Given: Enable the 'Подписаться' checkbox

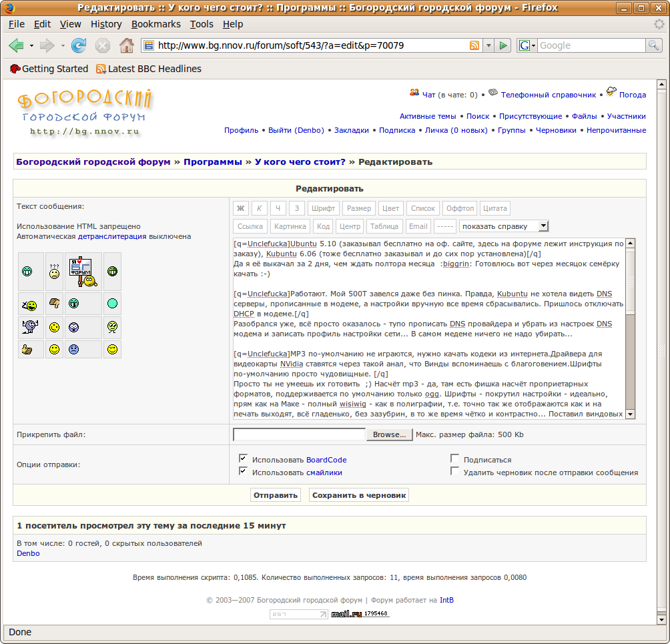Looking at the screenshot, I should tap(455, 459).
